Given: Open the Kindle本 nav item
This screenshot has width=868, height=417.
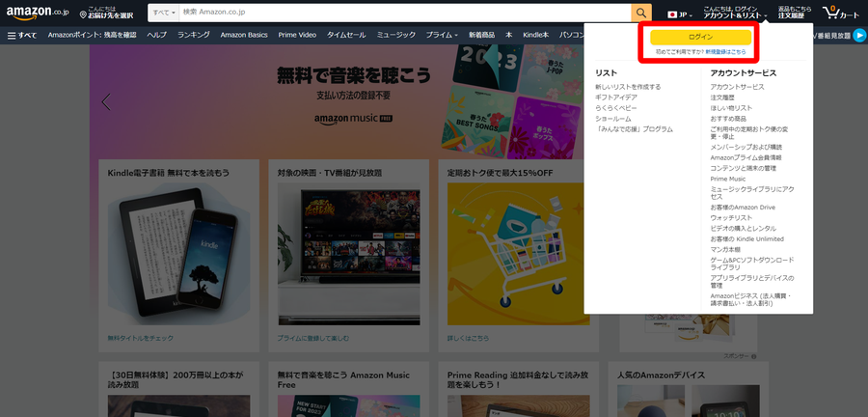Looking at the screenshot, I should (536, 35).
